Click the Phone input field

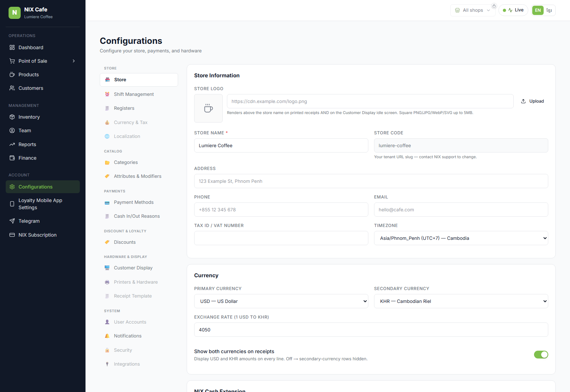coord(281,210)
